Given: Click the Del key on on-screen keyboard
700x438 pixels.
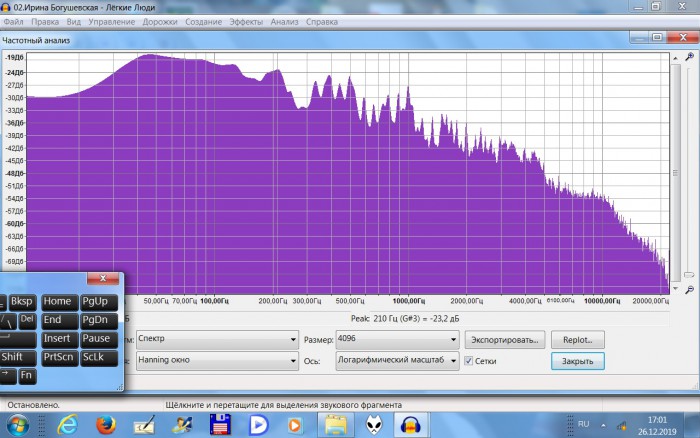Looking at the screenshot, I should tap(27, 321).
